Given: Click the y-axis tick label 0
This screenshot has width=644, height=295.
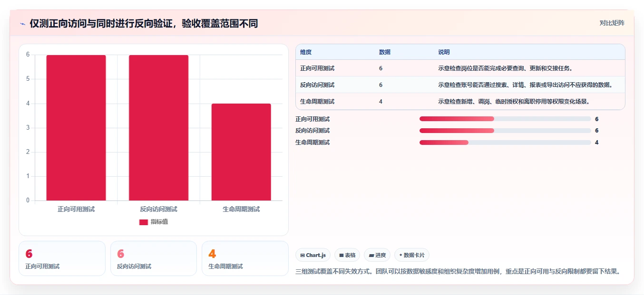Looking at the screenshot, I should [x=28, y=200].
